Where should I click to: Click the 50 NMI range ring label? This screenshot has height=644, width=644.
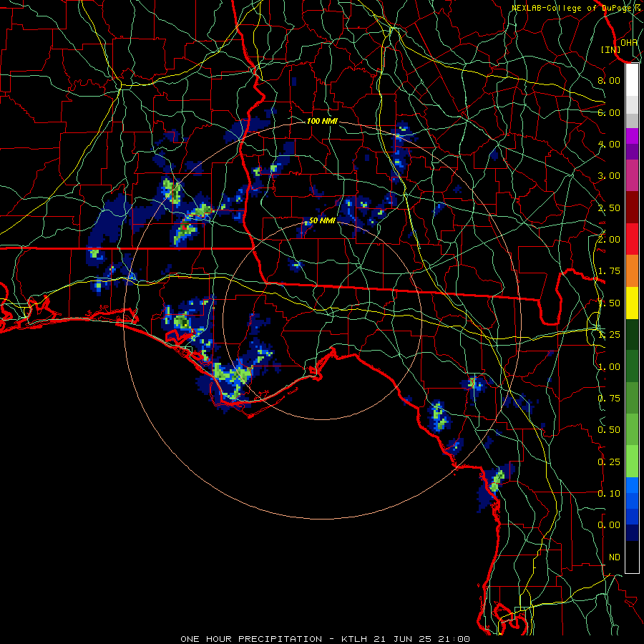click(x=322, y=220)
